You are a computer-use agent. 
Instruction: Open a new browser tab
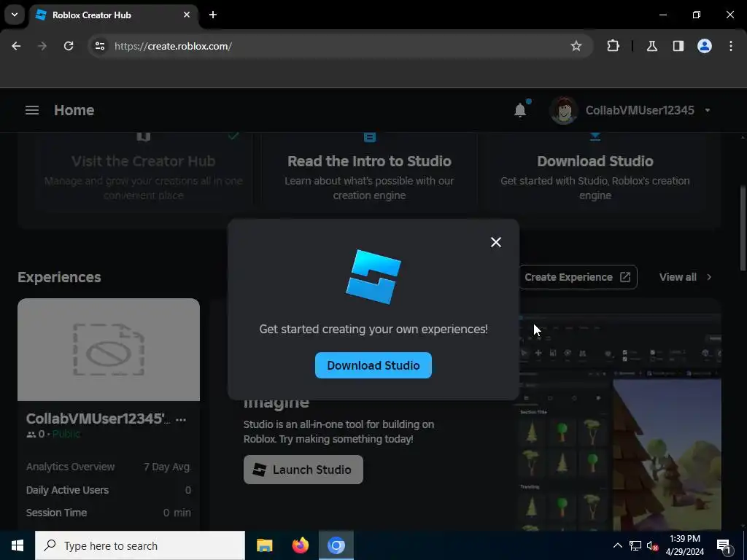click(213, 15)
